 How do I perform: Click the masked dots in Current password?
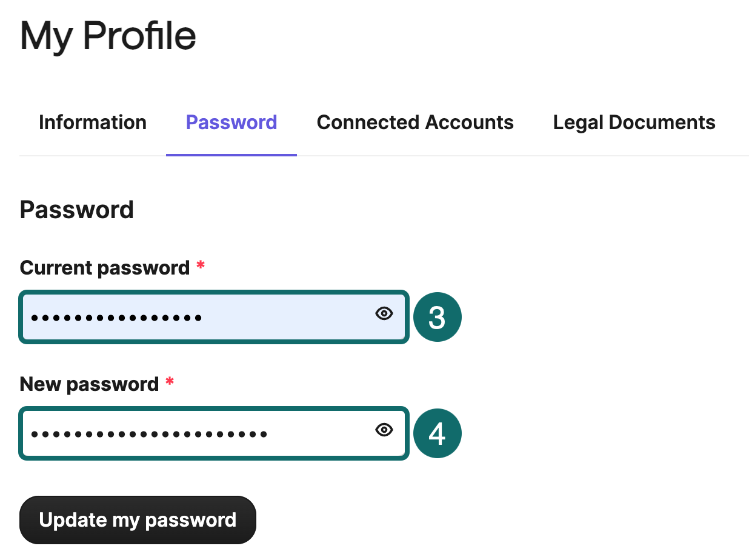click(x=116, y=318)
